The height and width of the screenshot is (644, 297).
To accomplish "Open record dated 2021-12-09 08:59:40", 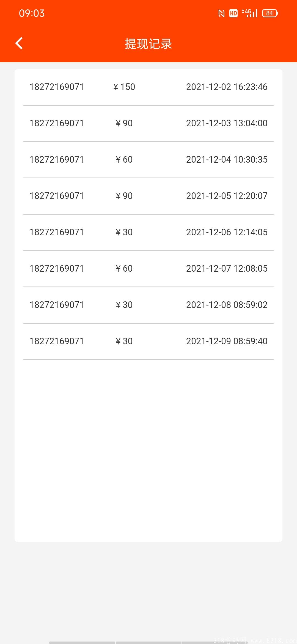I will click(x=148, y=341).
